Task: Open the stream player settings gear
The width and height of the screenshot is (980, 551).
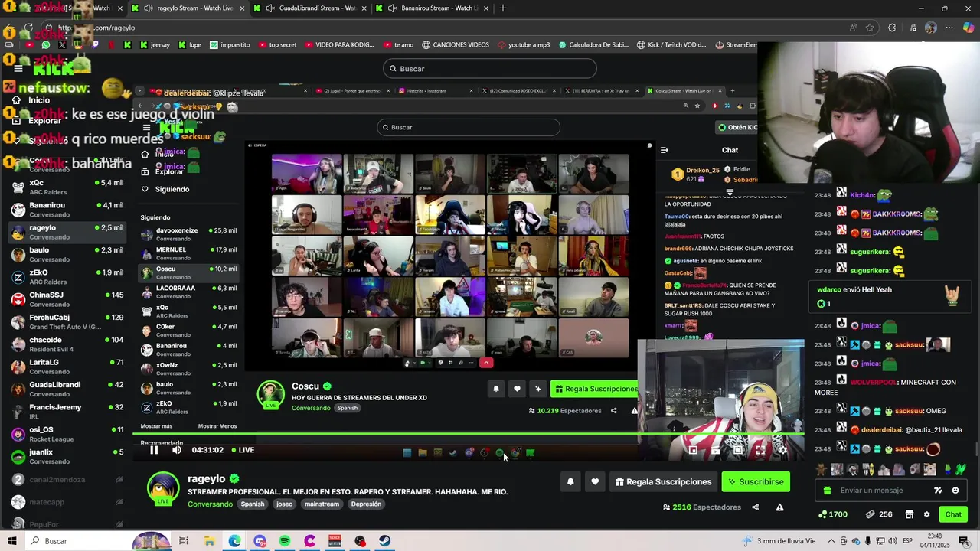Action: click(782, 450)
